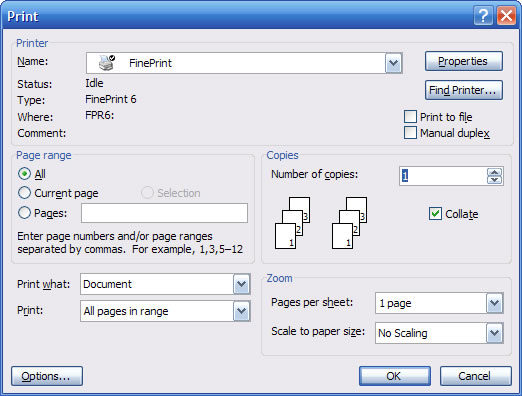Image resolution: width=522 pixels, height=396 pixels.
Task: Uncheck the Collate checkbox
Action: 435,214
